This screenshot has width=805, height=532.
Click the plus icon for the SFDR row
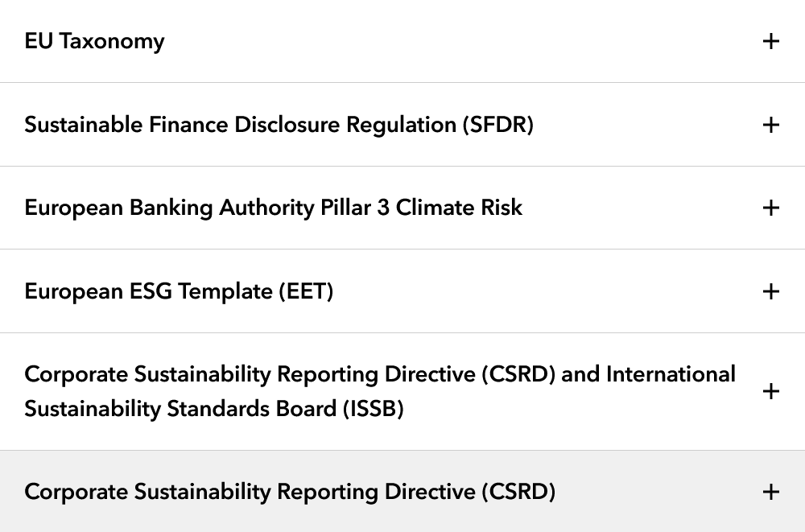click(770, 125)
